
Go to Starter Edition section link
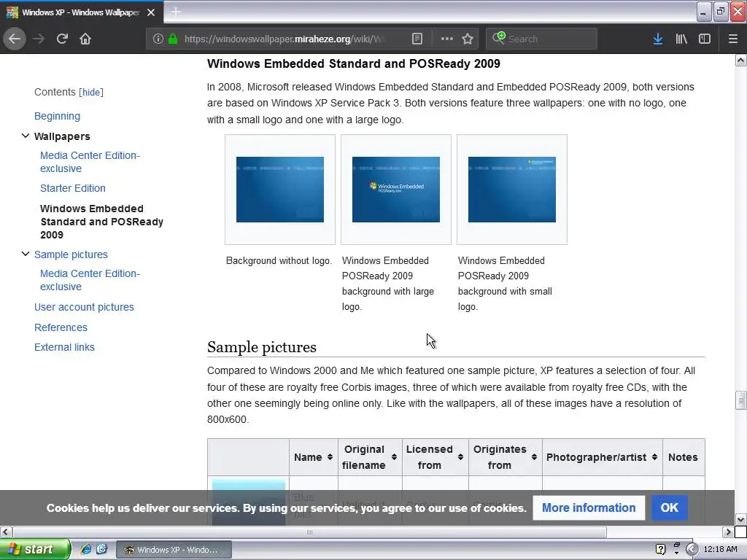coord(73,188)
